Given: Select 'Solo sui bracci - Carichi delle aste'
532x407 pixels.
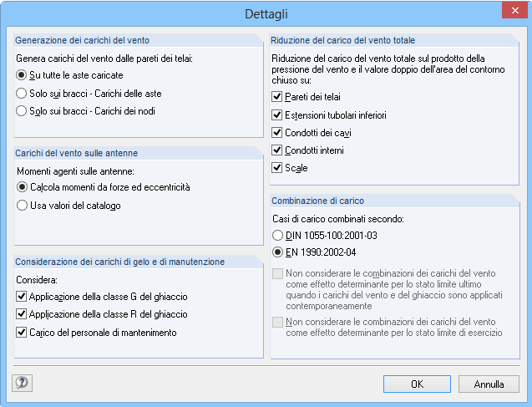Looking at the screenshot, I should (22, 93).
